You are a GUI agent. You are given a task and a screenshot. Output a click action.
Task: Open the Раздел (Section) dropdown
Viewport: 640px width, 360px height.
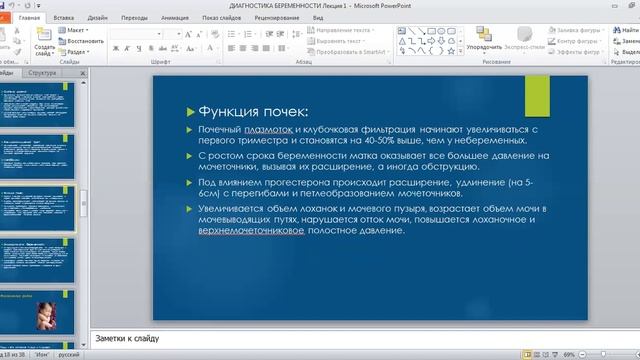(74, 52)
